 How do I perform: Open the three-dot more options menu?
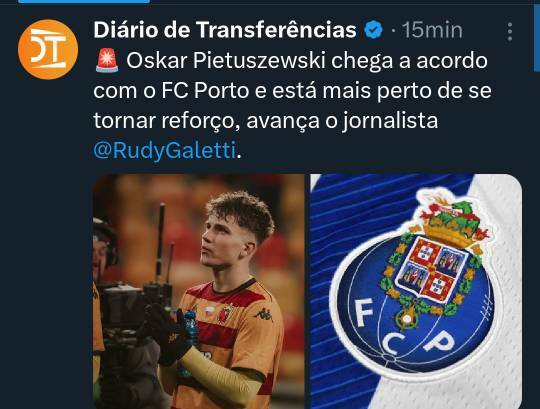510,32
